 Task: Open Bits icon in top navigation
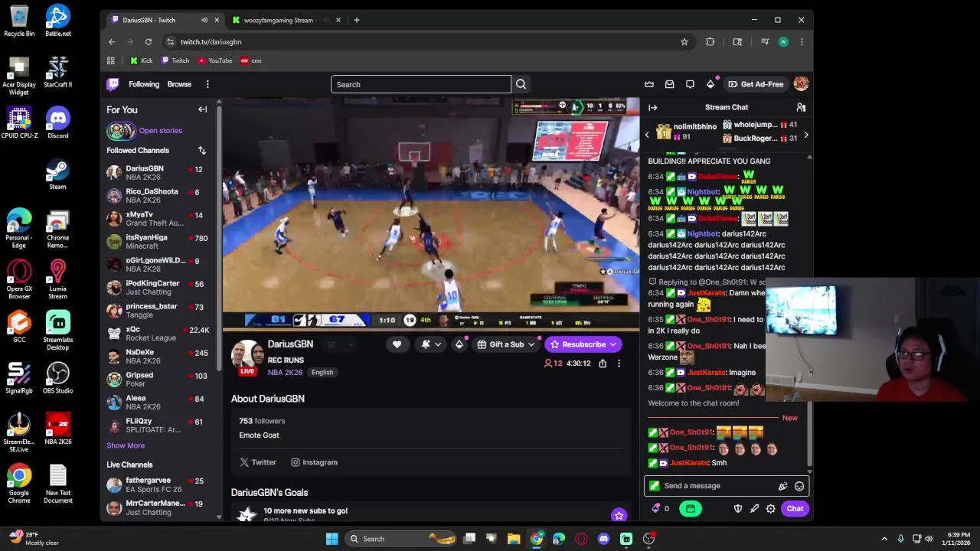pos(710,84)
